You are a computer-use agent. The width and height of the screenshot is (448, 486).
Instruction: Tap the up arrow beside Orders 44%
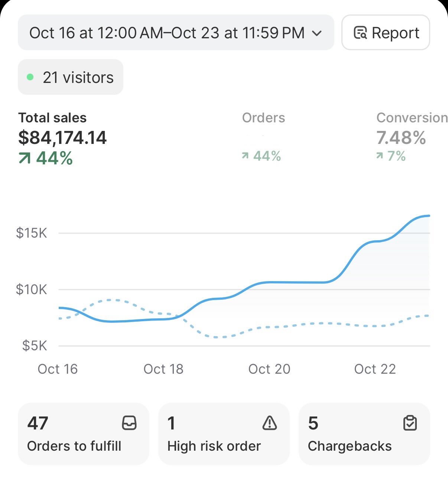click(x=245, y=156)
